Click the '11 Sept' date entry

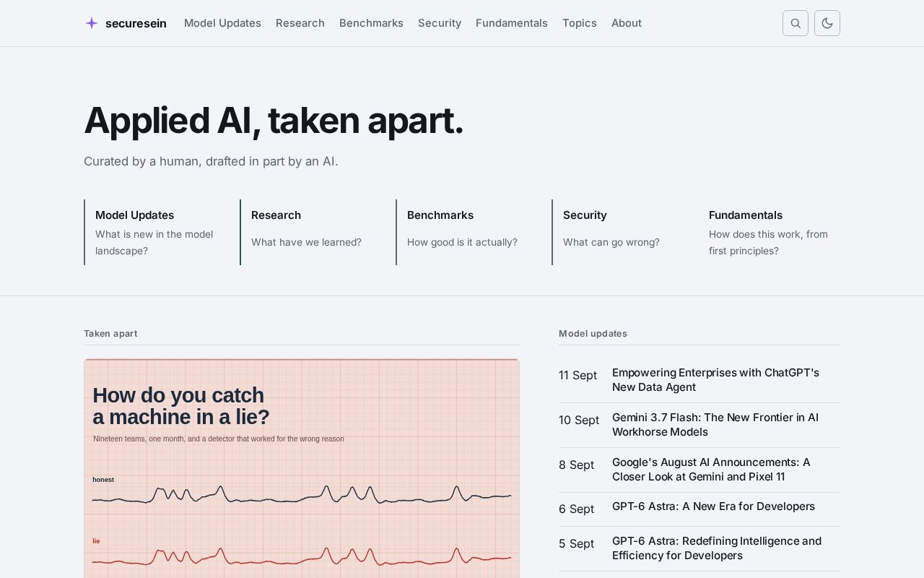pos(577,376)
